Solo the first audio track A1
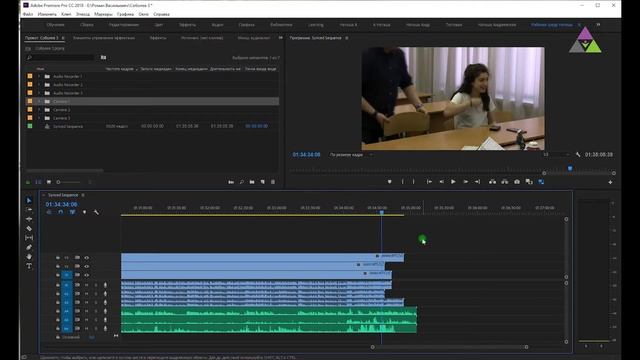The width and height of the screenshot is (640, 360). [x=96, y=285]
